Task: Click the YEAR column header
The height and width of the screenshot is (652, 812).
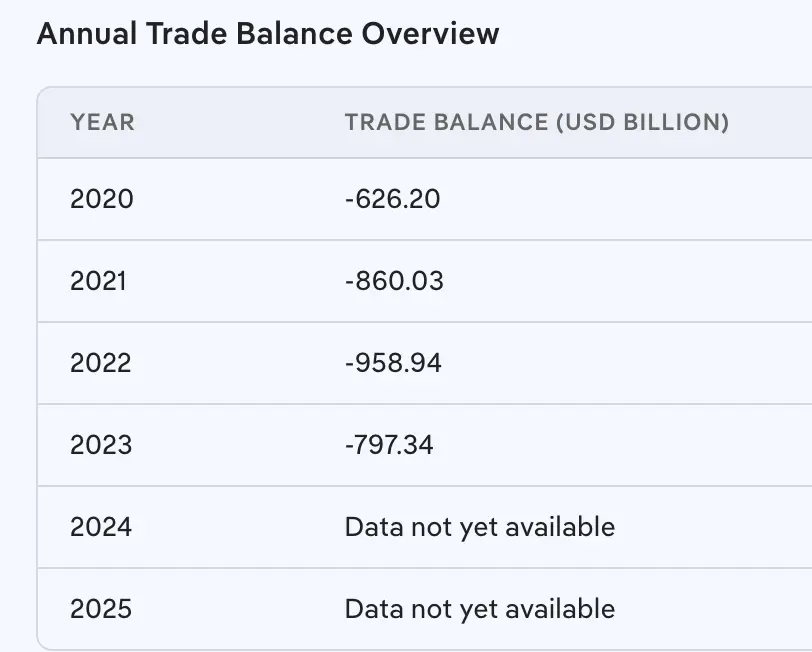Action: [x=102, y=123]
